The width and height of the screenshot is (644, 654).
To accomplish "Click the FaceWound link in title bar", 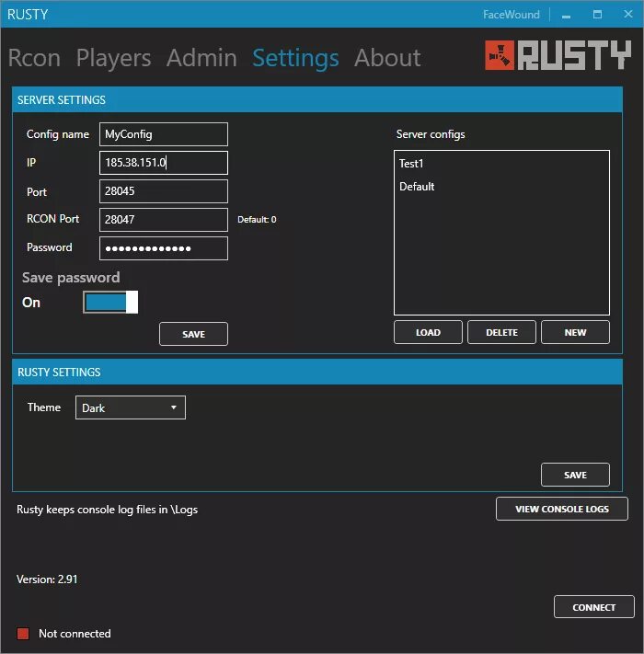I will (x=511, y=15).
